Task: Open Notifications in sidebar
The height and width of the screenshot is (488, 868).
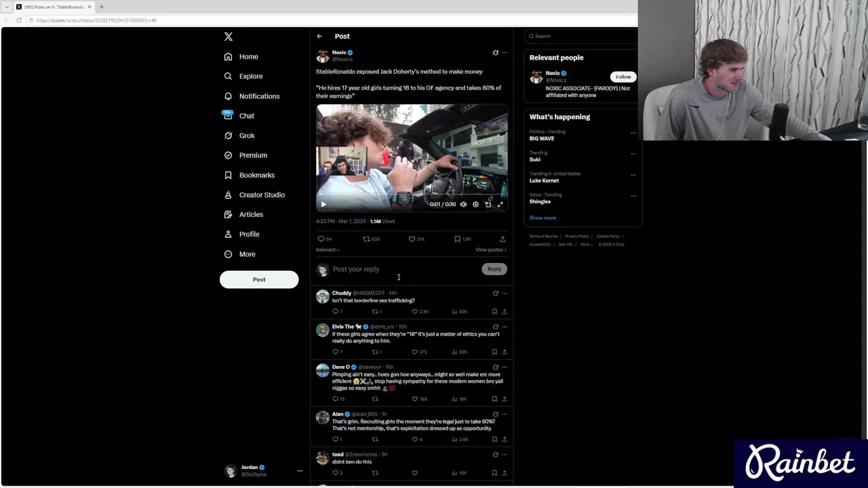Action: 252,96
